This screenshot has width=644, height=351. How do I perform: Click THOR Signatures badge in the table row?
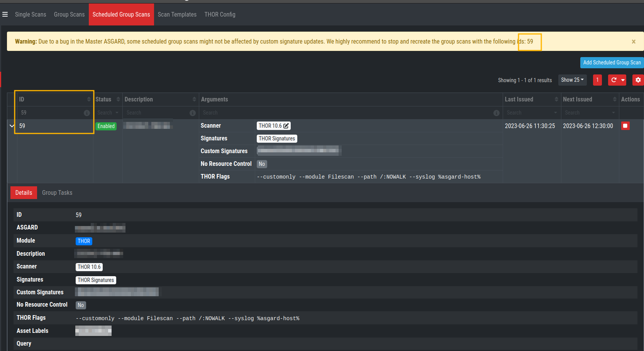tap(277, 138)
